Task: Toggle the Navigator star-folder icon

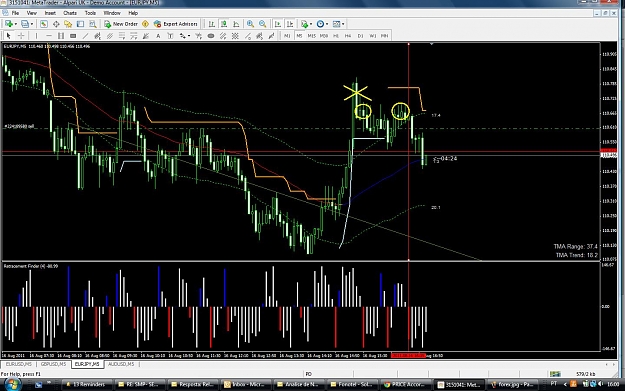Action: (x=68, y=24)
